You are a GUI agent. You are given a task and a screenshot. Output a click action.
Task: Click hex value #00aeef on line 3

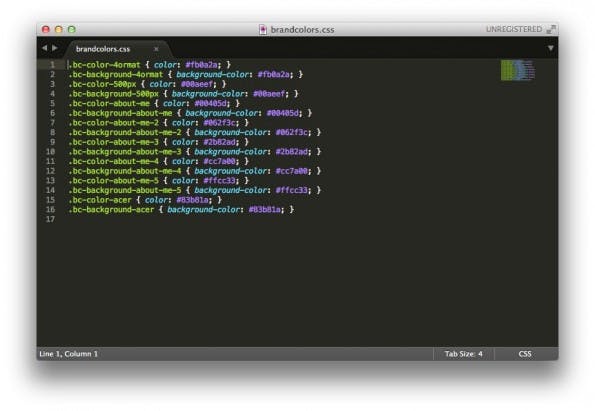click(197, 84)
